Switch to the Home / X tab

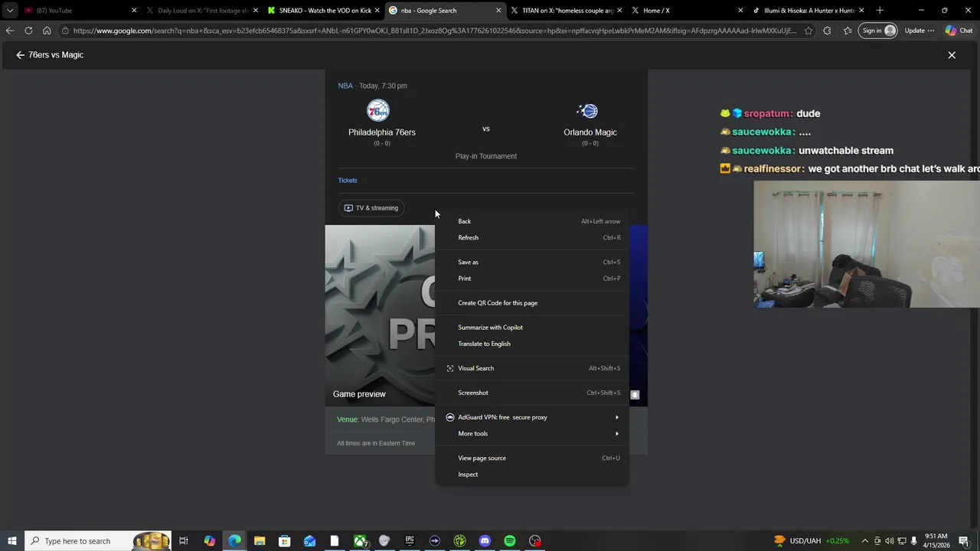(x=688, y=11)
